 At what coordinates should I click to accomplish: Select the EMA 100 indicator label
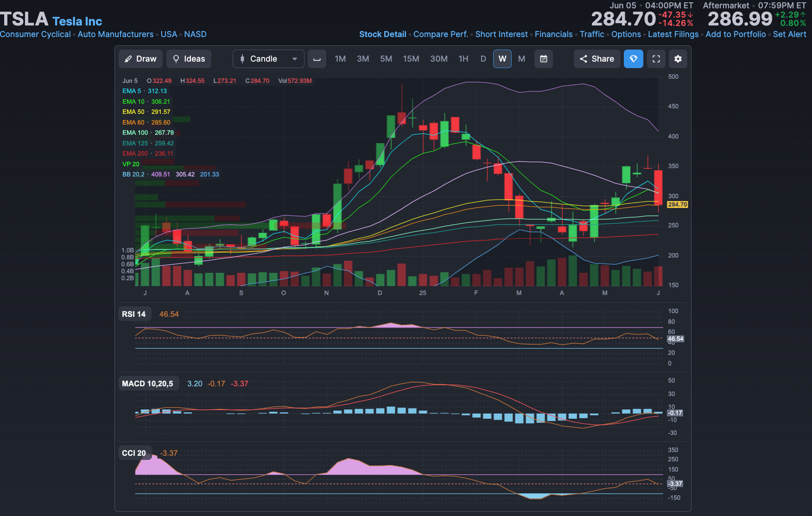click(x=135, y=132)
